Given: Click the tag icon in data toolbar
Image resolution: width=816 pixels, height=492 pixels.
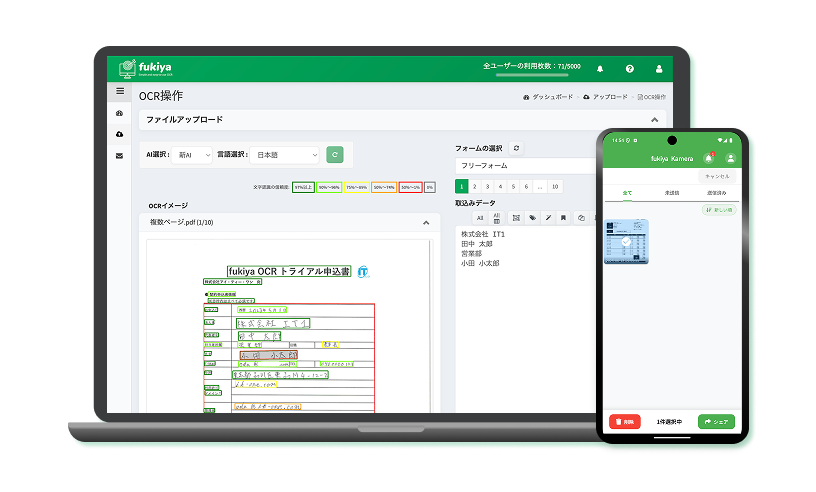Looking at the screenshot, I should [x=532, y=218].
